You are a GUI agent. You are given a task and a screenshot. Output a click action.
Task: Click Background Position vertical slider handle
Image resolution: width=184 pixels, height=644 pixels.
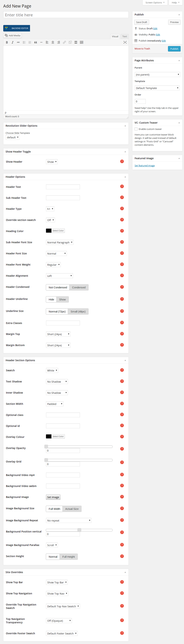point(79,530)
